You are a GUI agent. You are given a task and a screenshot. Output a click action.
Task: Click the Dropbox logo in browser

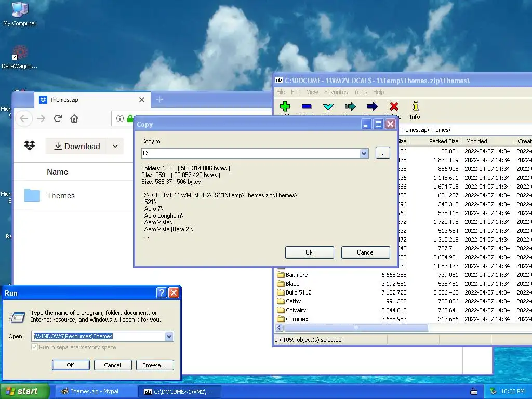(30, 145)
